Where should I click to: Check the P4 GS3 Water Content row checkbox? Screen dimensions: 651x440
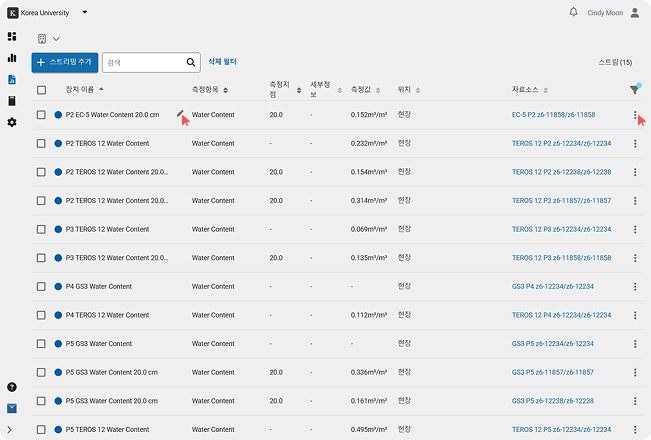pyautogui.click(x=41, y=286)
